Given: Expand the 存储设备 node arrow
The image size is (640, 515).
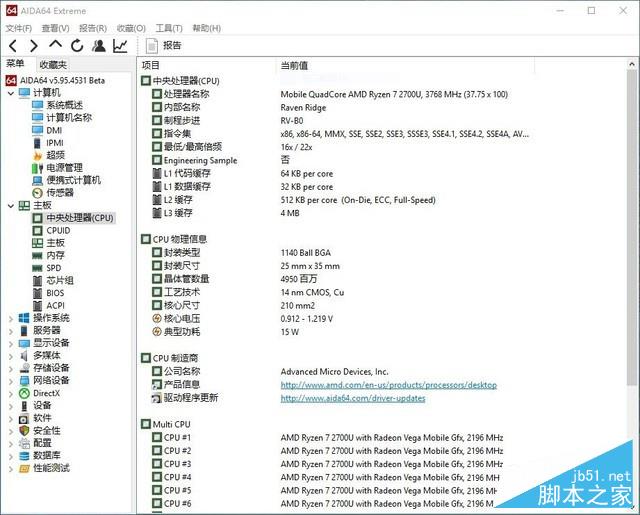Looking at the screenshot, I should 11,368.
